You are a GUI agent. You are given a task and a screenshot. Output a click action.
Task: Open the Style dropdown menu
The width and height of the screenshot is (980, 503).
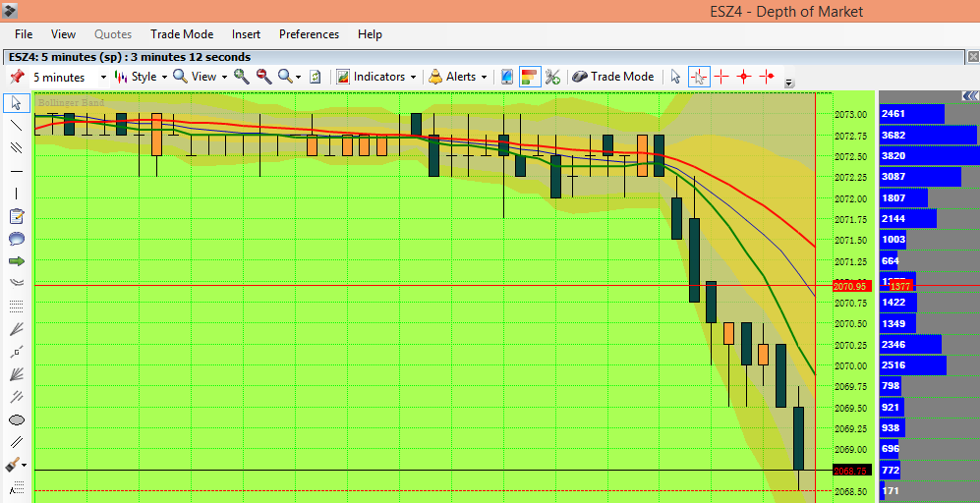141,77
